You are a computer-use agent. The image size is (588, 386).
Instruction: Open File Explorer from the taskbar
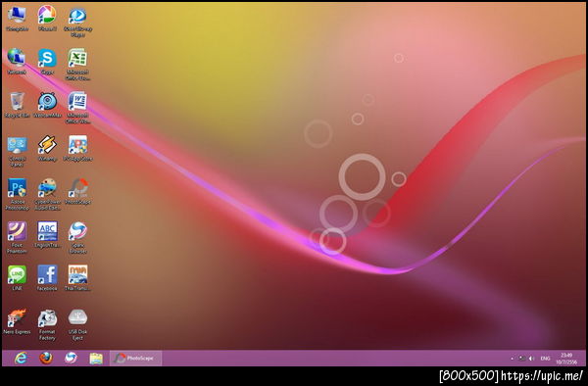[96, 358]
